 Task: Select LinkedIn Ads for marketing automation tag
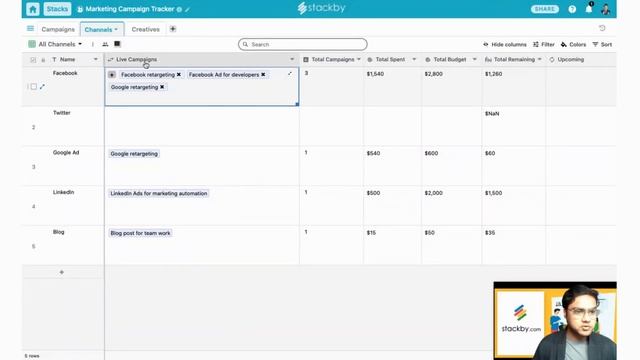point(159,193)
